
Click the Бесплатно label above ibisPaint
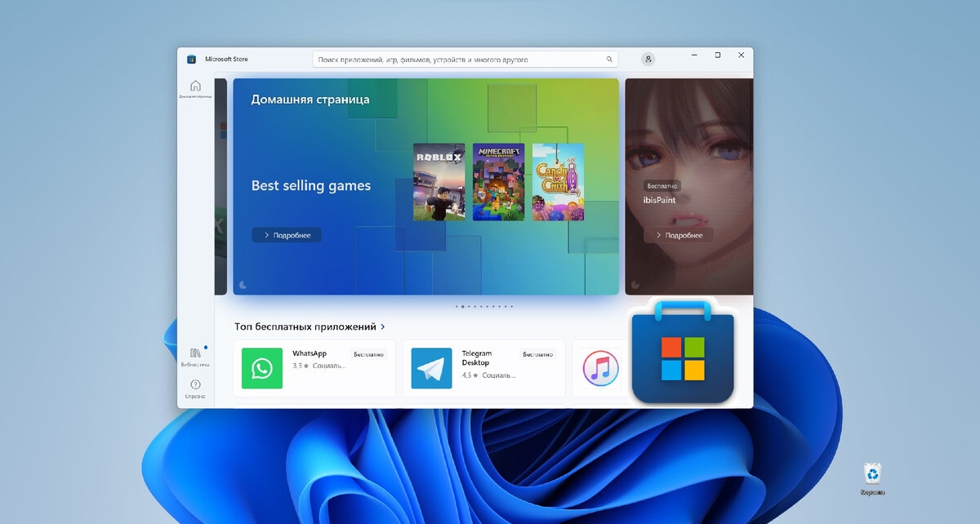(661, 186)
